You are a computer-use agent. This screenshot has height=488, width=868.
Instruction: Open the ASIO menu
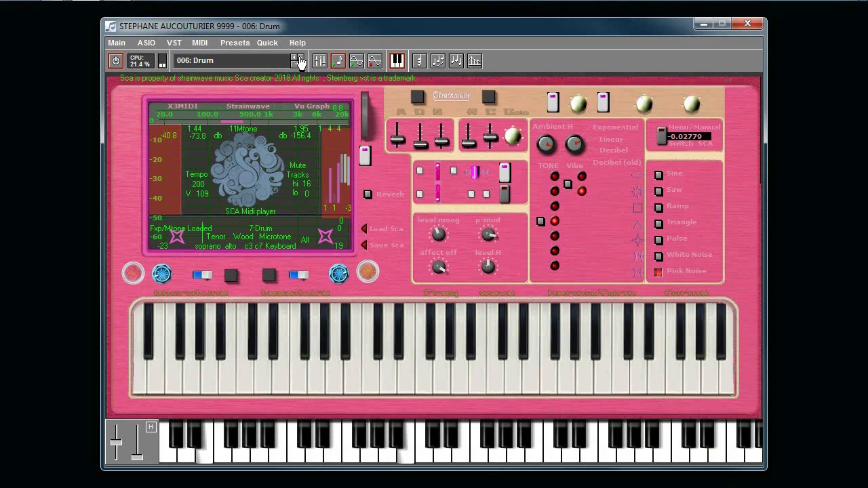[x=146, y=43]
